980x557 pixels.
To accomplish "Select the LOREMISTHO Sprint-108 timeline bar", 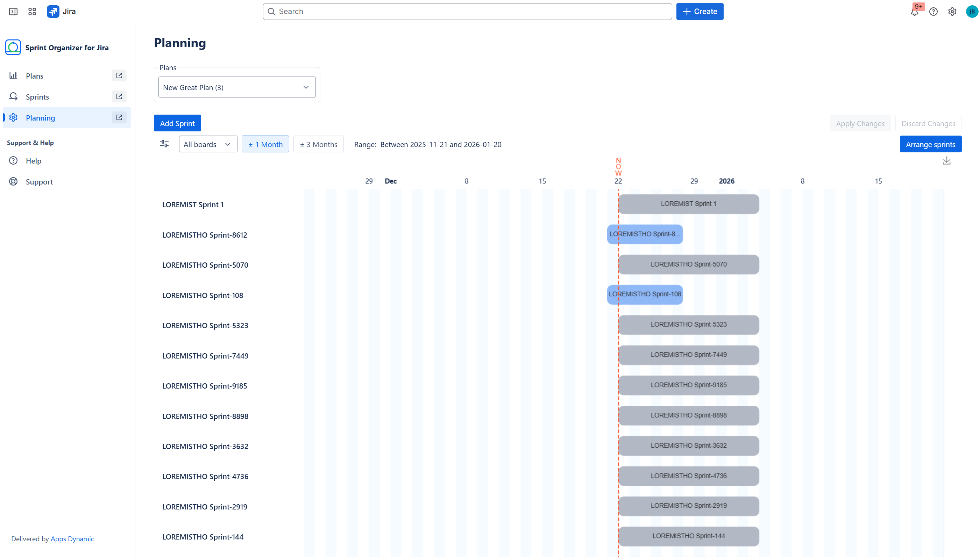I will [645, 294].
